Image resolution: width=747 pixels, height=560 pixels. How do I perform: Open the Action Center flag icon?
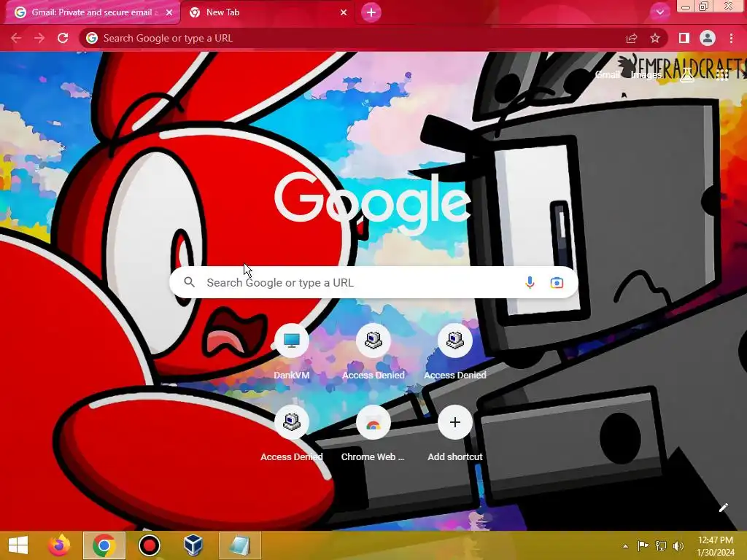click(643, 545)
